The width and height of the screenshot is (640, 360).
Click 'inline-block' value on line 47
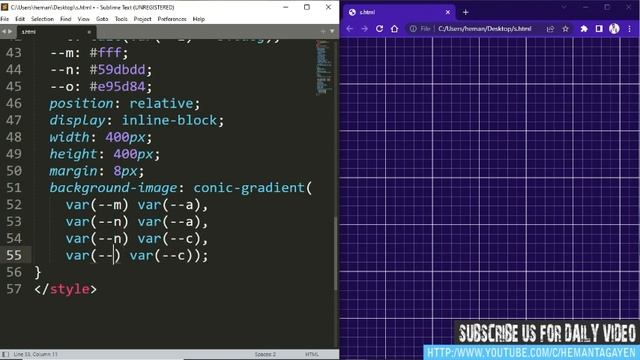tap(169, 120)
